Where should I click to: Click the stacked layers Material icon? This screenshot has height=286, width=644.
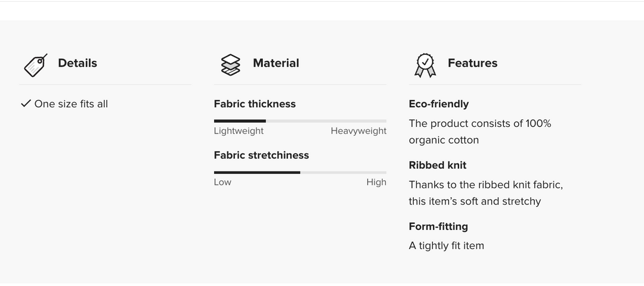click(230, 64)
